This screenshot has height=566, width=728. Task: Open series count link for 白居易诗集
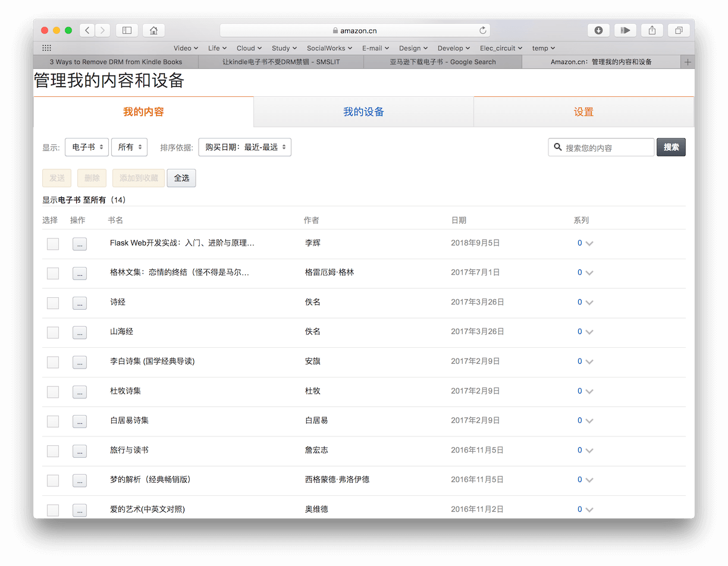coord(580,420)
